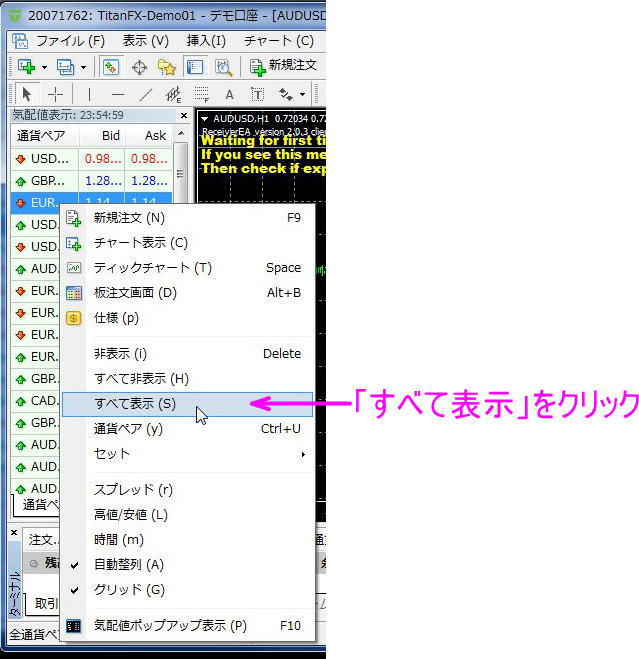
Task: Choose 非表示 (i) menu entry
Action: click(187, 353)
